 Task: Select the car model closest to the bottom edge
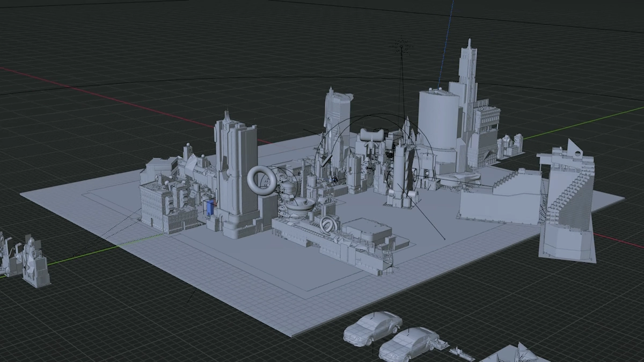coord(408,344)
